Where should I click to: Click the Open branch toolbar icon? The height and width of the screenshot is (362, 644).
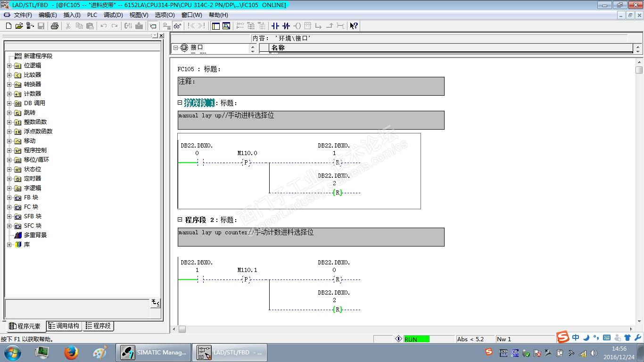coord(319,26)
